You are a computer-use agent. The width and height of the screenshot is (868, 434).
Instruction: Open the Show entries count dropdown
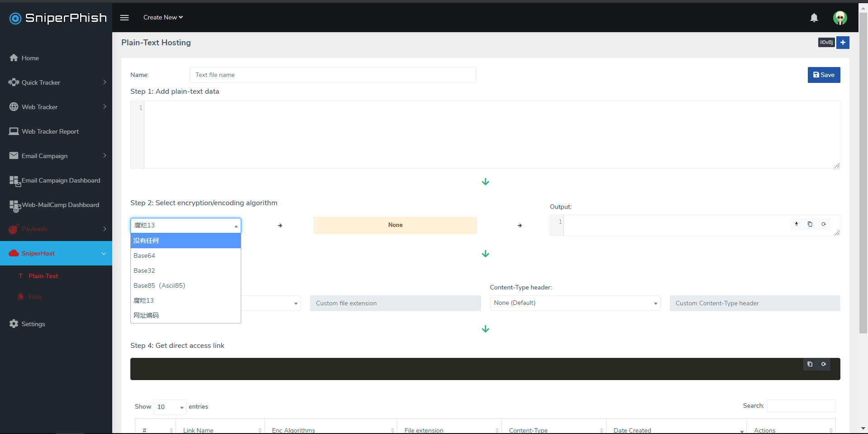click(x=170, y=407)
